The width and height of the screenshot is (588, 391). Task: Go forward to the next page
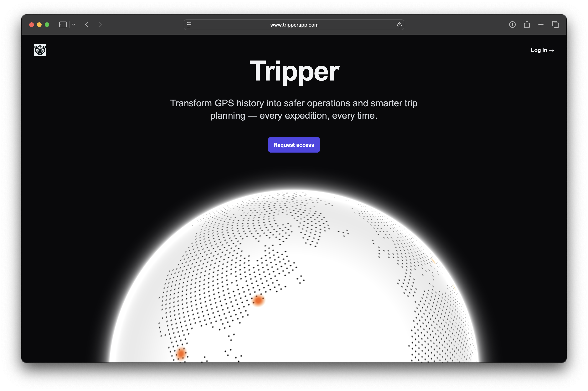point(100,24)
